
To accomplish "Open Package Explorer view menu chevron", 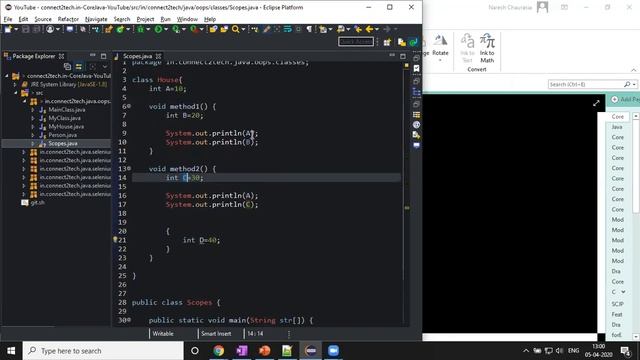I will coord(105,66).
